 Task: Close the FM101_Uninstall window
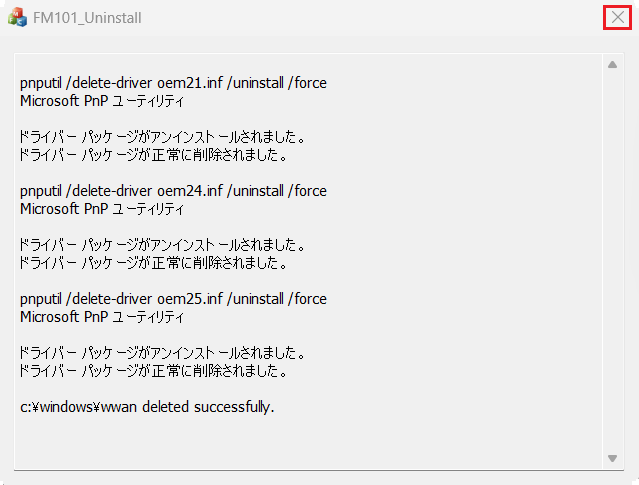pos(617,18)
